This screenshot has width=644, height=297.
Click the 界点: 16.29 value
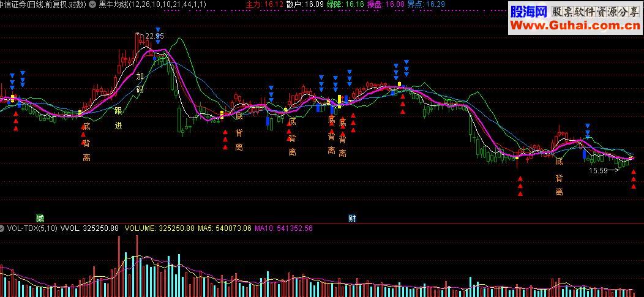coord(425,4)
